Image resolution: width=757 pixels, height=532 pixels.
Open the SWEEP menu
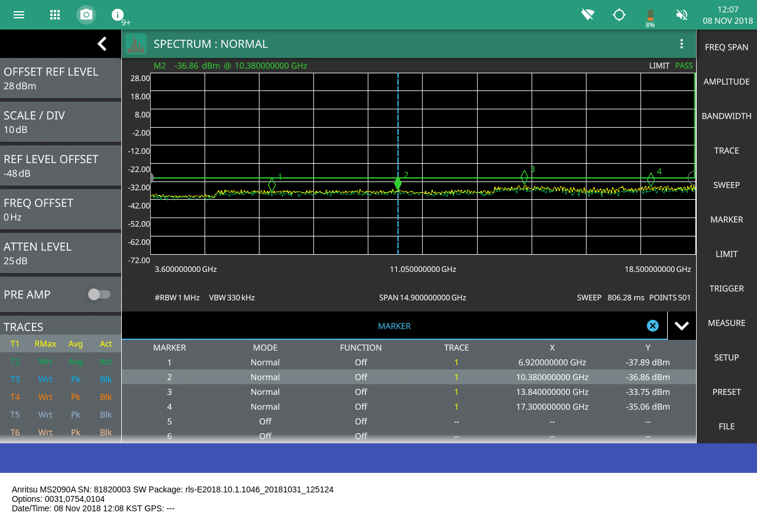727,185
